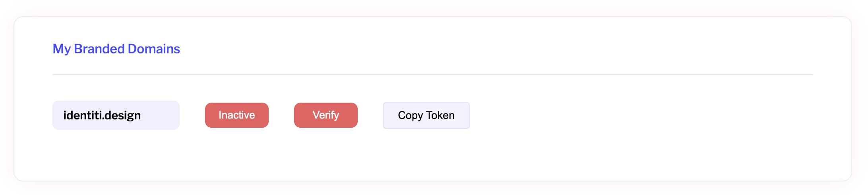The height and width of the screenshot is (195, 868).
Task: Click the identiti.design domain field
Action: pyautogui.click(x=116, y=115)
